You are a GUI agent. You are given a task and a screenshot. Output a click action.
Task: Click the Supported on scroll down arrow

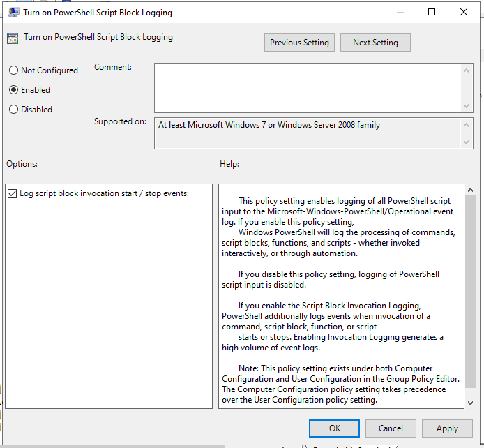467,142
